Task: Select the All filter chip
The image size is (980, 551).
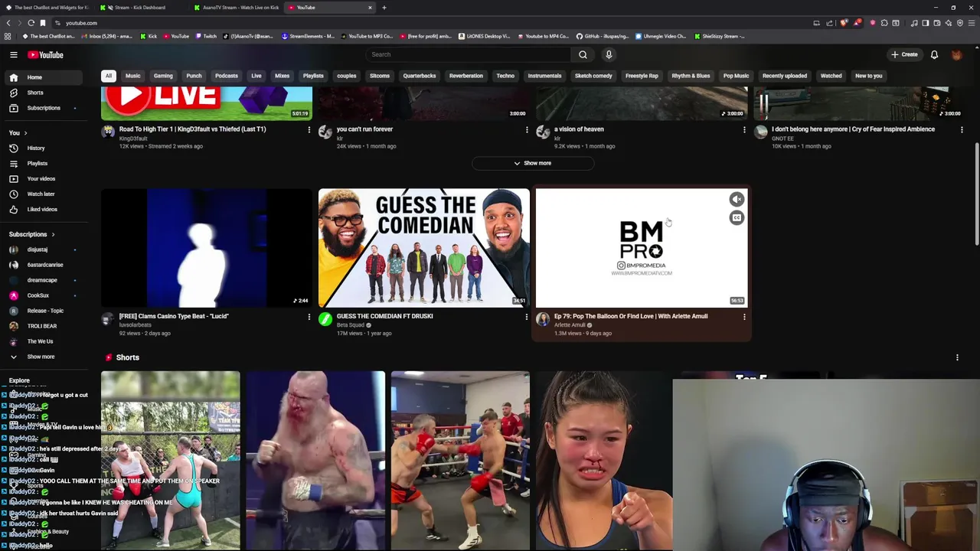Action: tap(109, 76)
